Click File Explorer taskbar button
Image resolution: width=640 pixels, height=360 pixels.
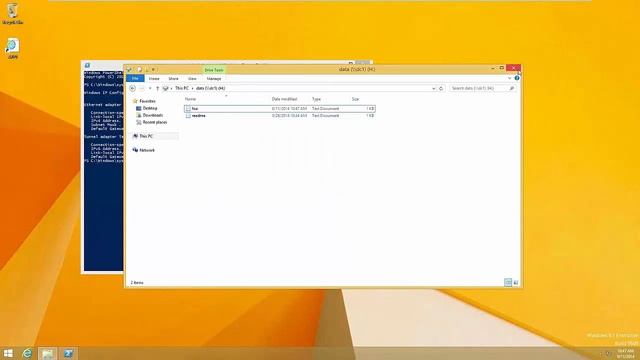coord(47,353)
